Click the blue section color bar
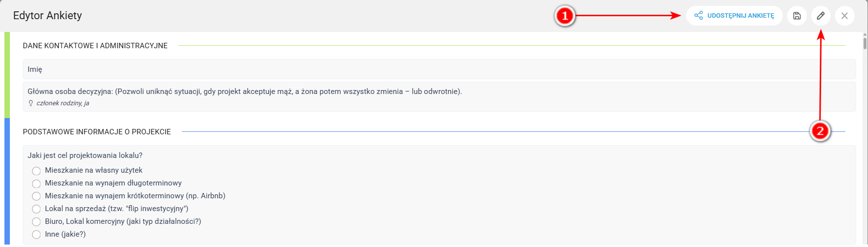Viewport: 868px width, 247px height. pos(7,181)
